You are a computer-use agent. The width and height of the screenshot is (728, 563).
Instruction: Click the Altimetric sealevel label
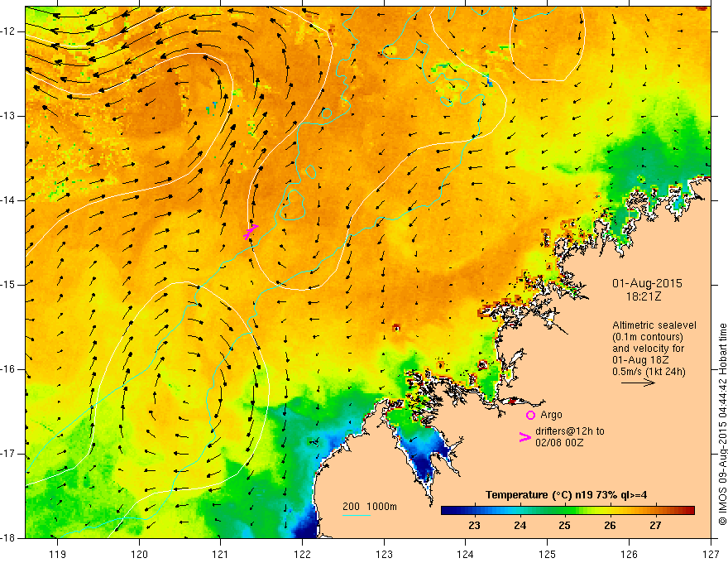654,325
